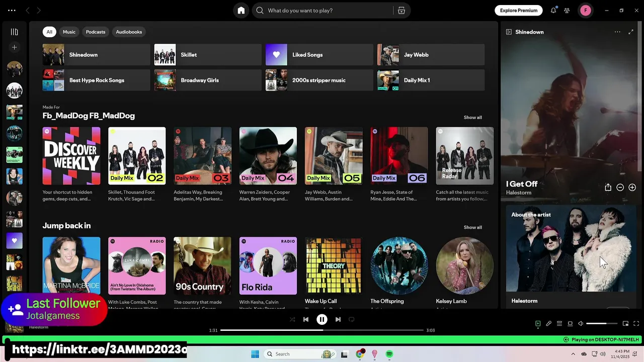Go forward with the right arrow
The height and width of the screenshot is (362, 644).
click(x=39, y=11)
